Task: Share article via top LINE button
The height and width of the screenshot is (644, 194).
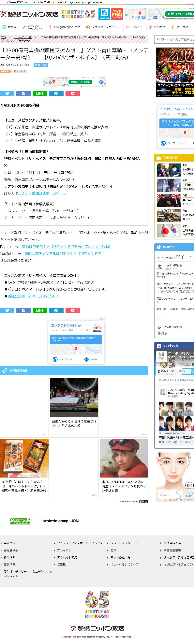Action: pyautogui.click(x=40, y=93)
